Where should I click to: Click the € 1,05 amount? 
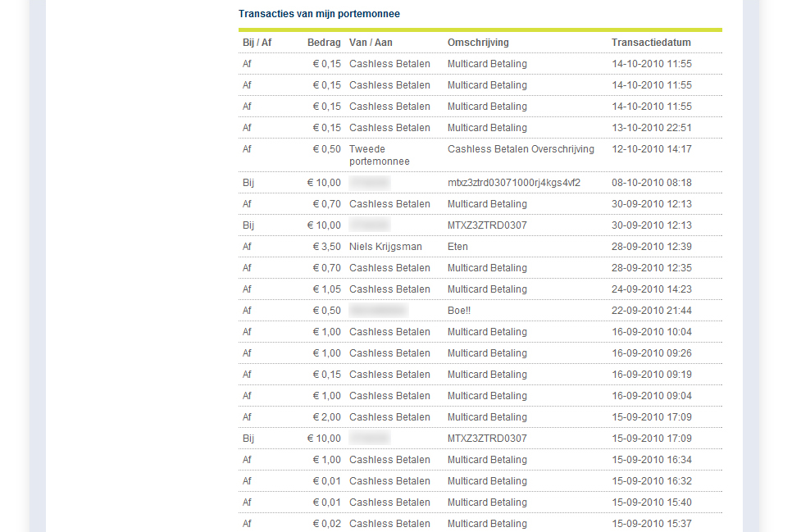(326, 289)
